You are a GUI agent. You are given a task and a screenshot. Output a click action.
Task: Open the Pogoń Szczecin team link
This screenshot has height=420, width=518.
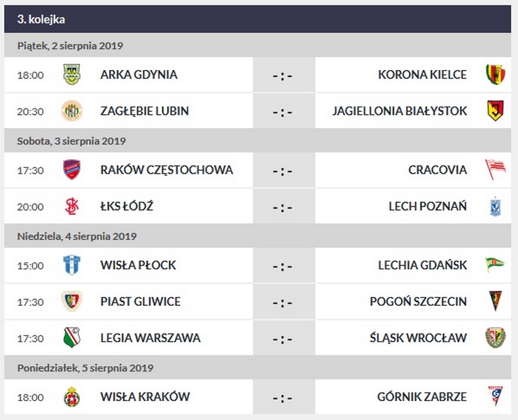coord(418,302)
